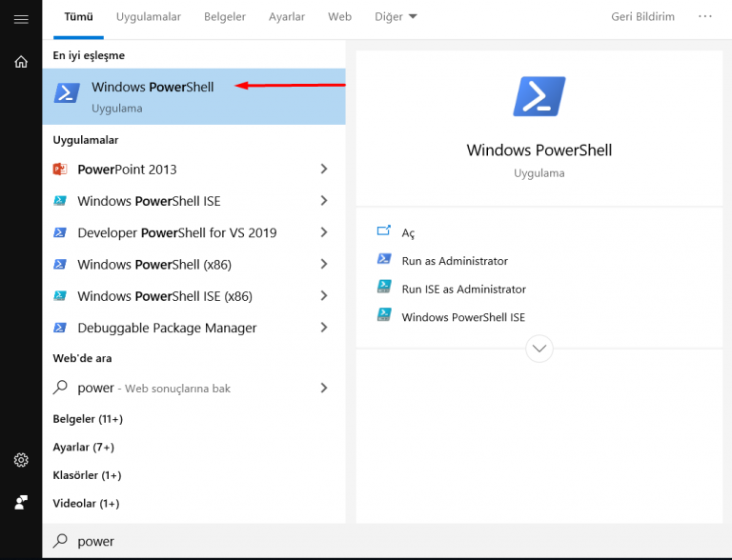Click the Run ISE as Administrator icon

click(384, 287)
